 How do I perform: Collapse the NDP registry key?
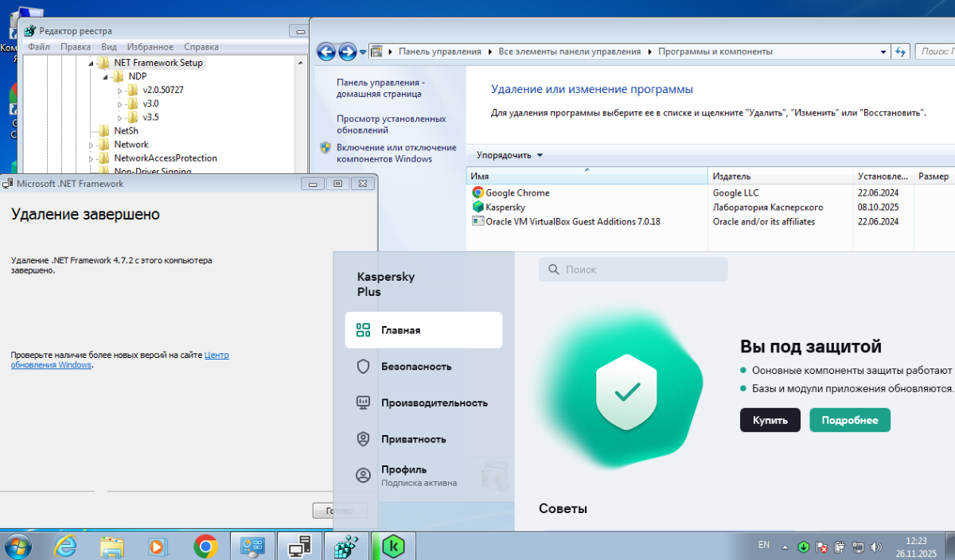point(105,76)
